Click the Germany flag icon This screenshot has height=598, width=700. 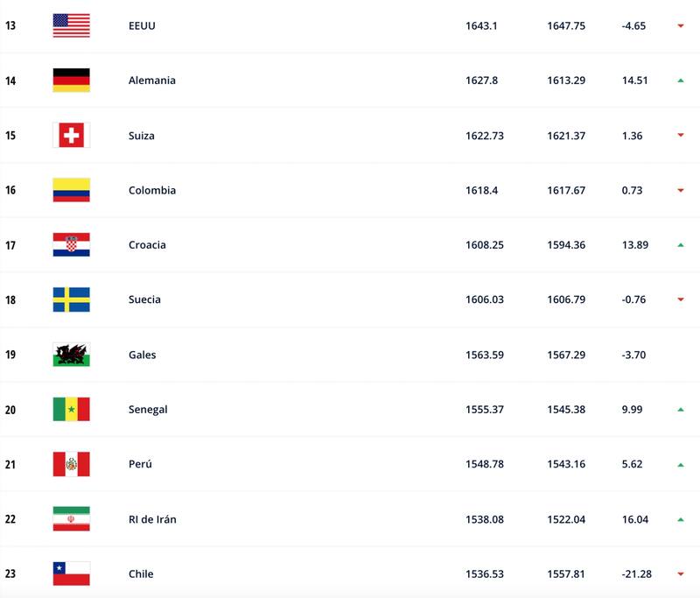pyautogui.click(x=71, y=81)
